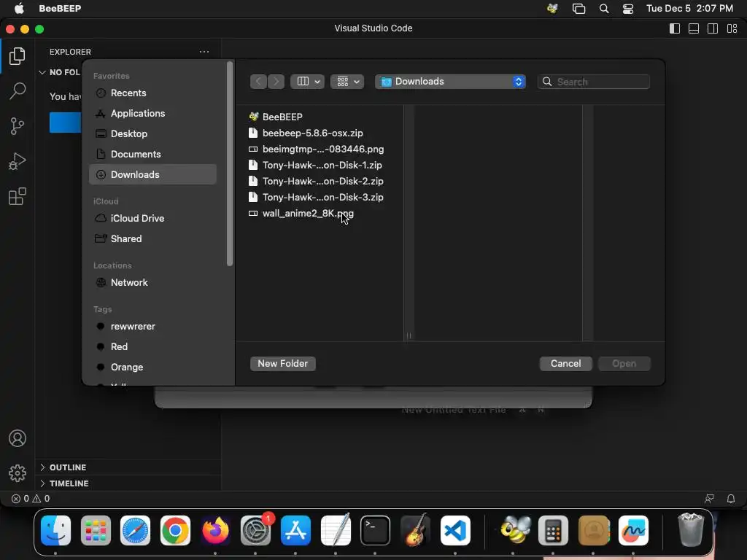This screenshot has height=560, width=747.
Task: Click Explorer's more actions ellipsis
Action: [204, 52]
